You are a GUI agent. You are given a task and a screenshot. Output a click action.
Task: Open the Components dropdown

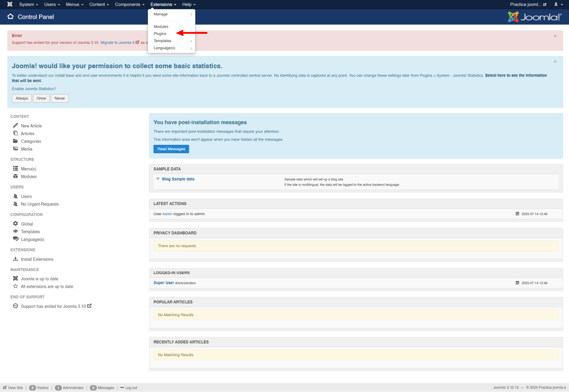(x=130, y=4)
